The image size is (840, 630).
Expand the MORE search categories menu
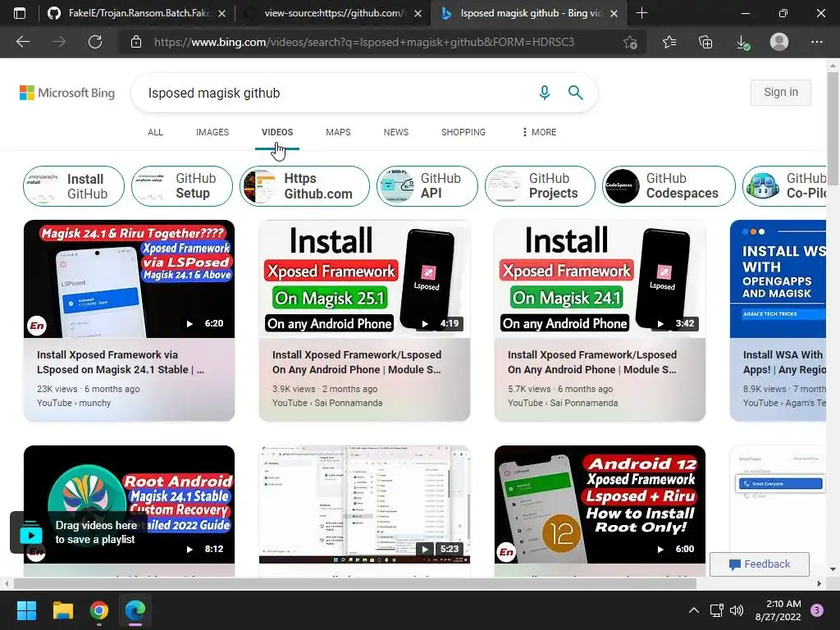click(x=540, y=132)
